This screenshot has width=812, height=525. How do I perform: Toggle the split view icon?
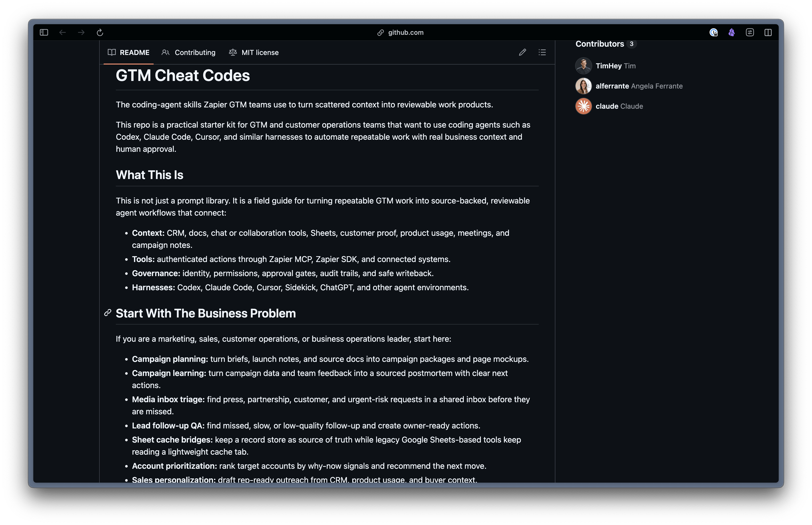click(x=768, y=32)
